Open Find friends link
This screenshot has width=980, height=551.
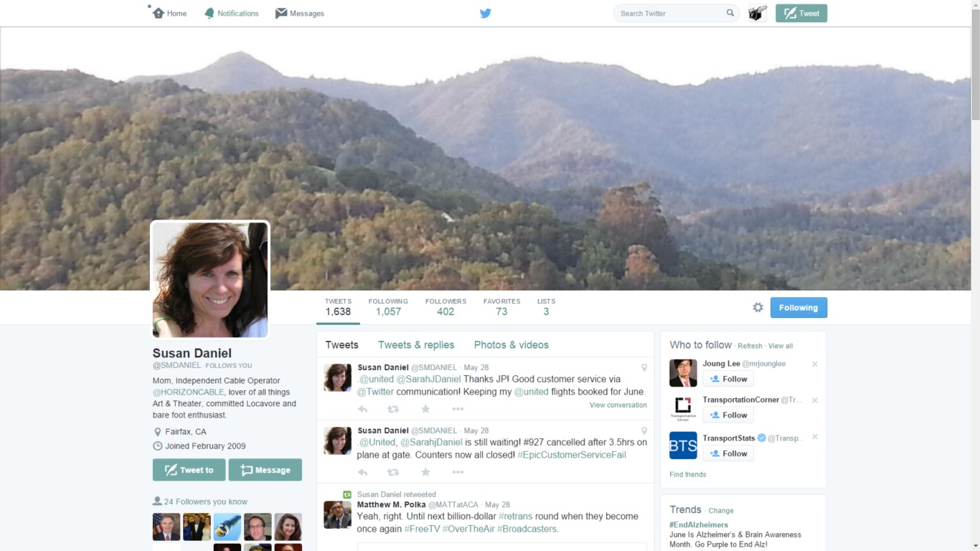point(687,474)
